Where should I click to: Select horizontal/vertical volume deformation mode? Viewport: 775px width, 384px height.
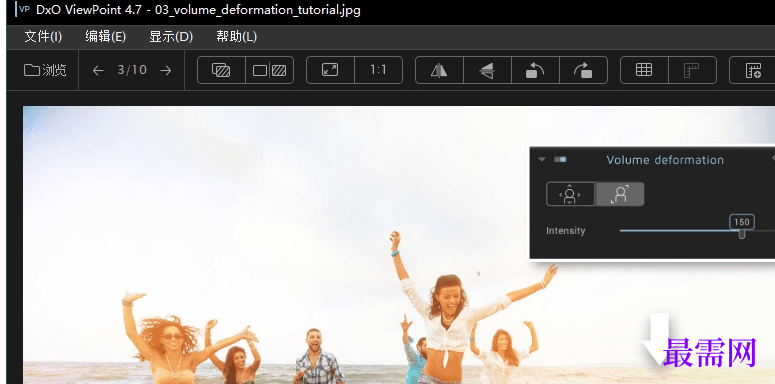click(x=570, y=194)
